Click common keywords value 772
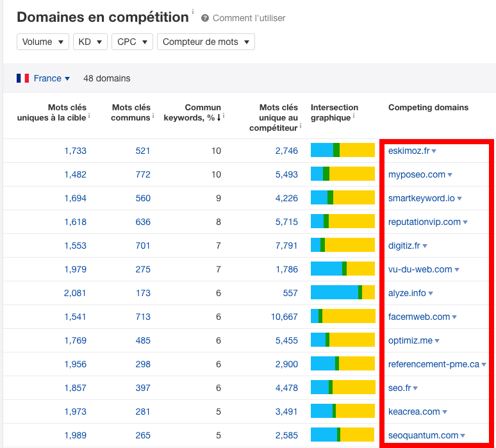This screenshot has height=448, width=496. [x=143, y=174]
